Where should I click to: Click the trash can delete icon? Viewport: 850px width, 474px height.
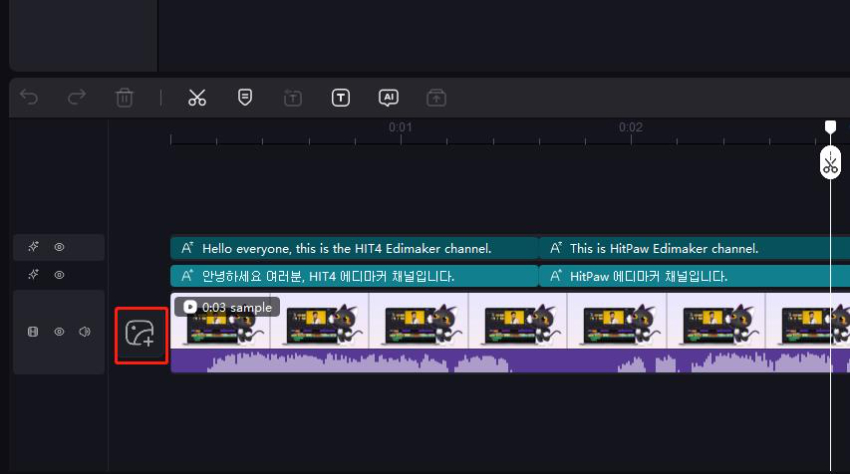pyautogui.click(x=124, y=98)
